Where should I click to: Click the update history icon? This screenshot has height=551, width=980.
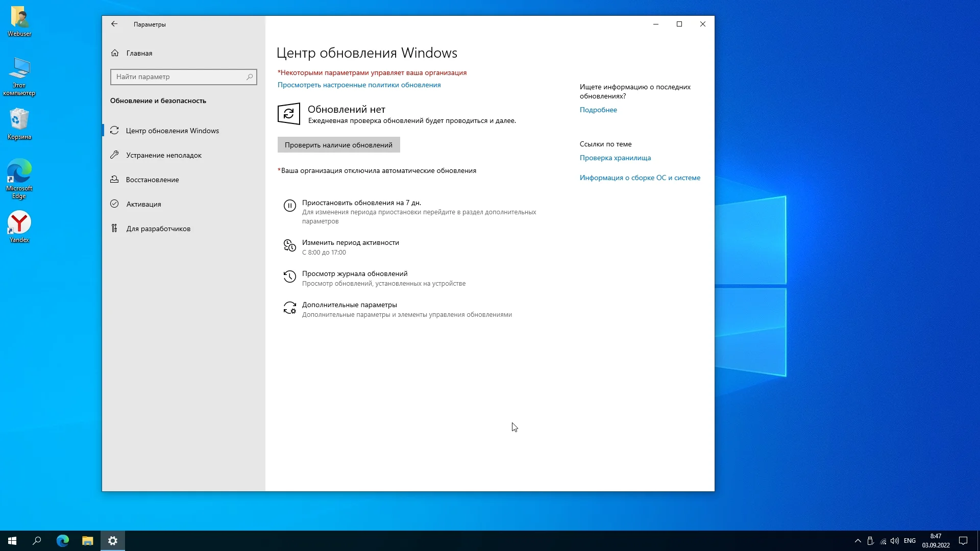(x=289, y=277)
